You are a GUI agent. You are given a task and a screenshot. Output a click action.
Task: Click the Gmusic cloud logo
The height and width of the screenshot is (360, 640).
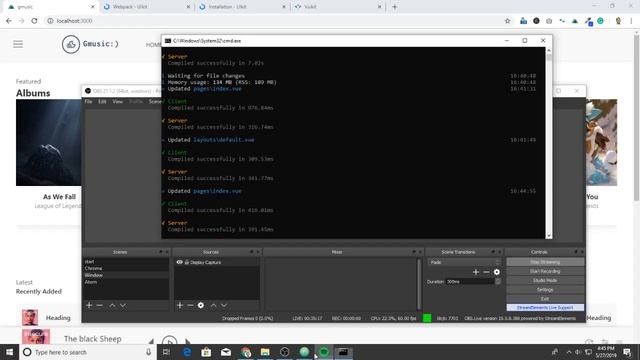71,44
